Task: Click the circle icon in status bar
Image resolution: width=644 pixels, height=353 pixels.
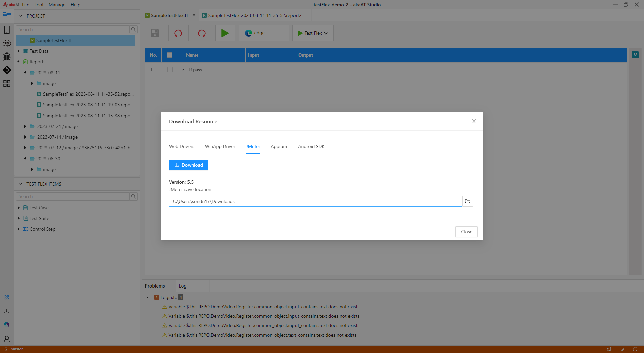Action: 635,349
